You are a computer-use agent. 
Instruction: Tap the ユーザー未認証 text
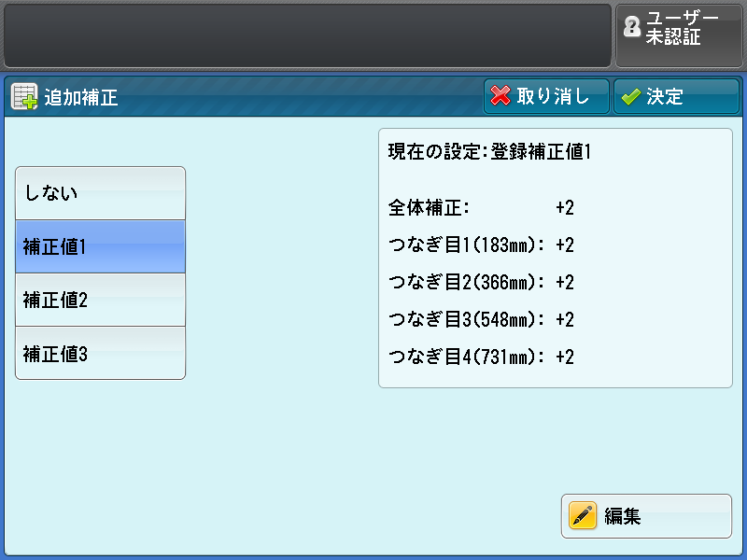pos(685,28)
